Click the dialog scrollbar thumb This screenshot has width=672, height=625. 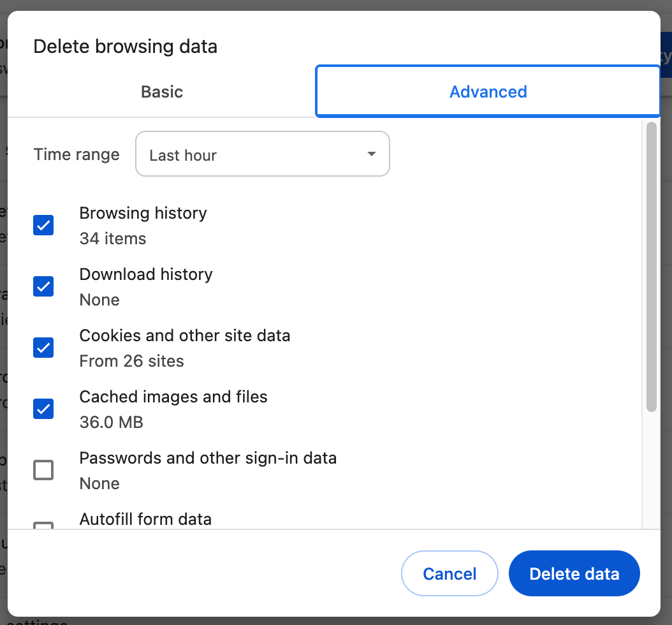point(650,268)
